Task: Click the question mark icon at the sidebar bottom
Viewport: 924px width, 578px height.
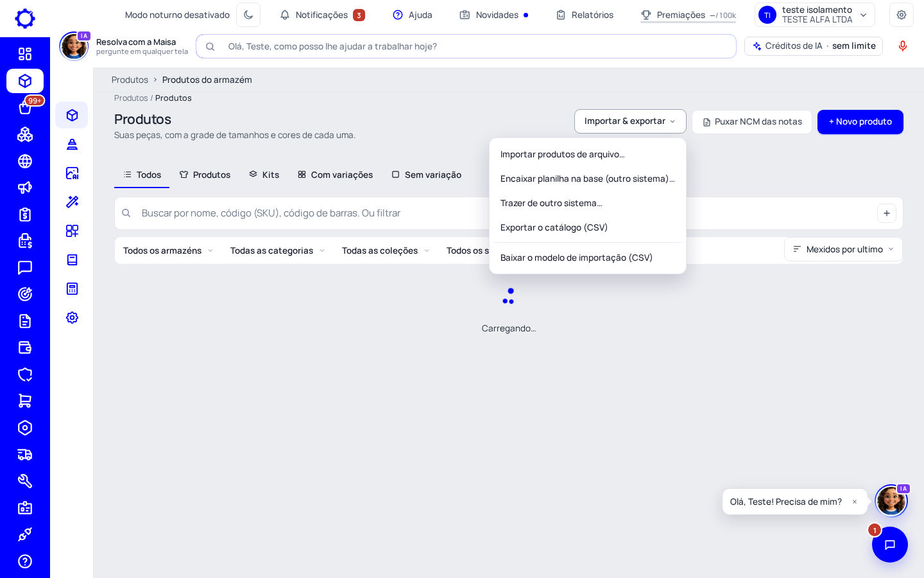Action: tap(25, 561)
